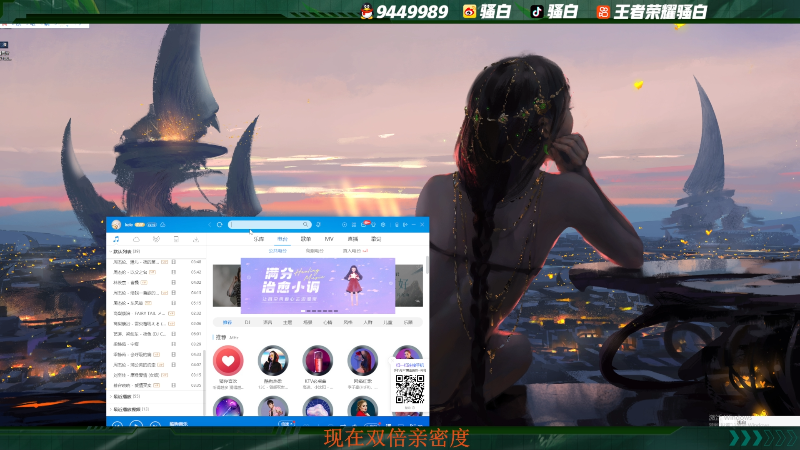The image size is (800, 450).
Task: Open the red heart radio station
Action: click(228, 361)
